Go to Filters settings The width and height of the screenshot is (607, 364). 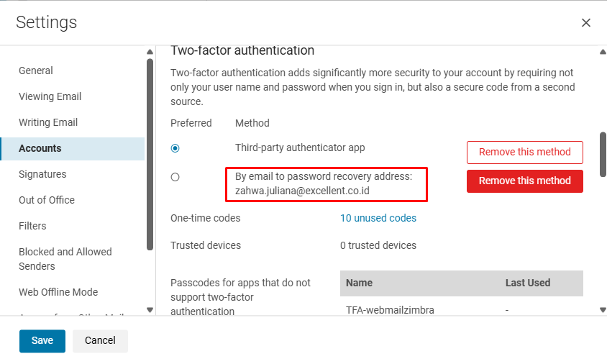point(32,226)
